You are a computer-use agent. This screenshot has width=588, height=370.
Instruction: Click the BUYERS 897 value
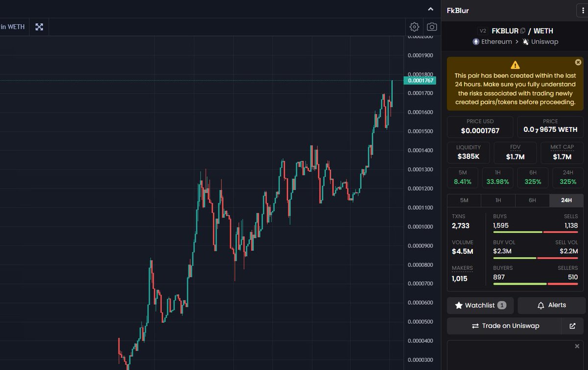pos(499,277)
